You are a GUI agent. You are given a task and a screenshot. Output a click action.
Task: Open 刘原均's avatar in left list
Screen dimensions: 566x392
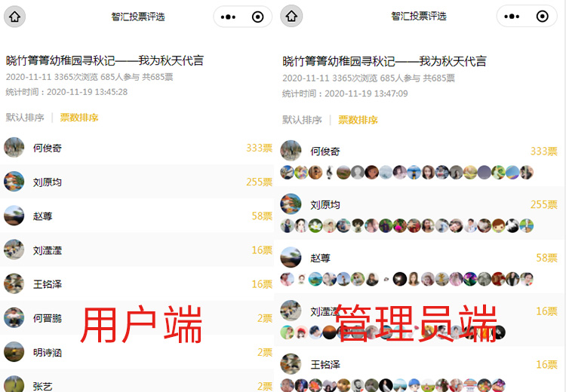(x=14, y=182)
